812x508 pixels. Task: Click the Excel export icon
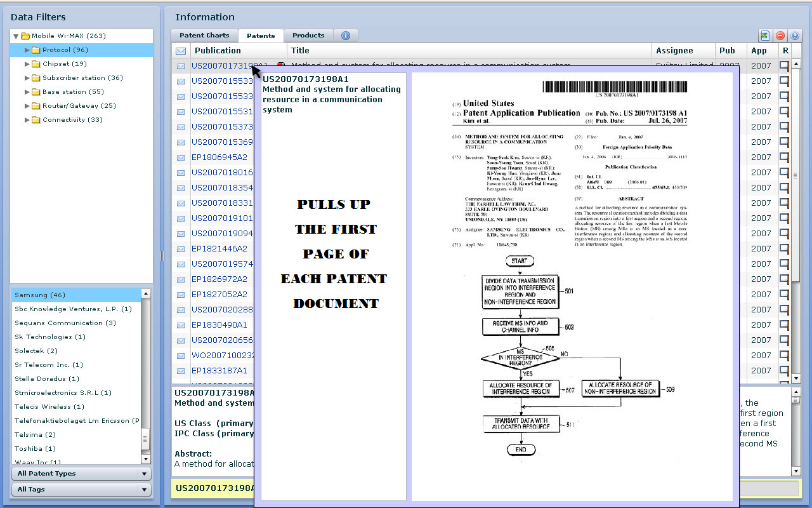[765, 36]
